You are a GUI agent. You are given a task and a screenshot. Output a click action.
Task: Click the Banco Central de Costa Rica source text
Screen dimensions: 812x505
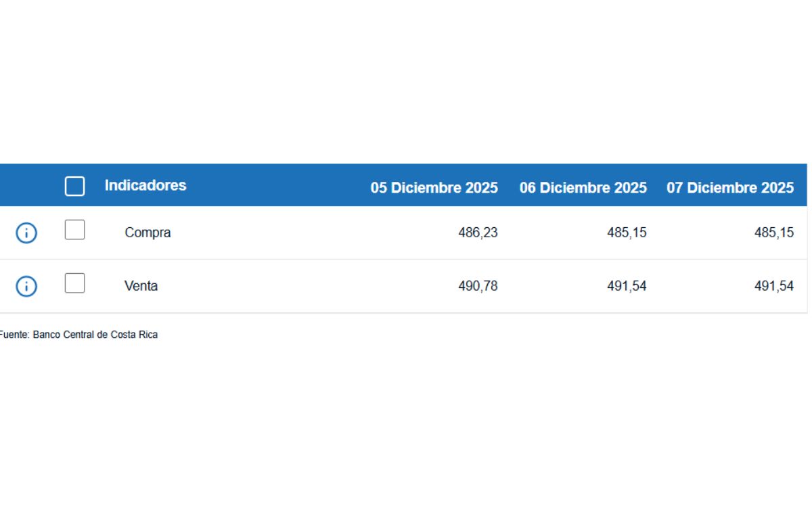78,334
